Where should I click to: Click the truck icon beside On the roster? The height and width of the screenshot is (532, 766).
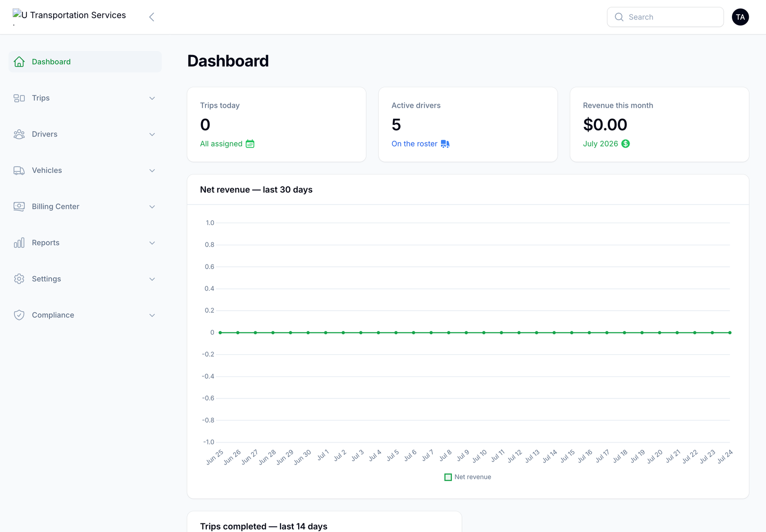[445, 144]
